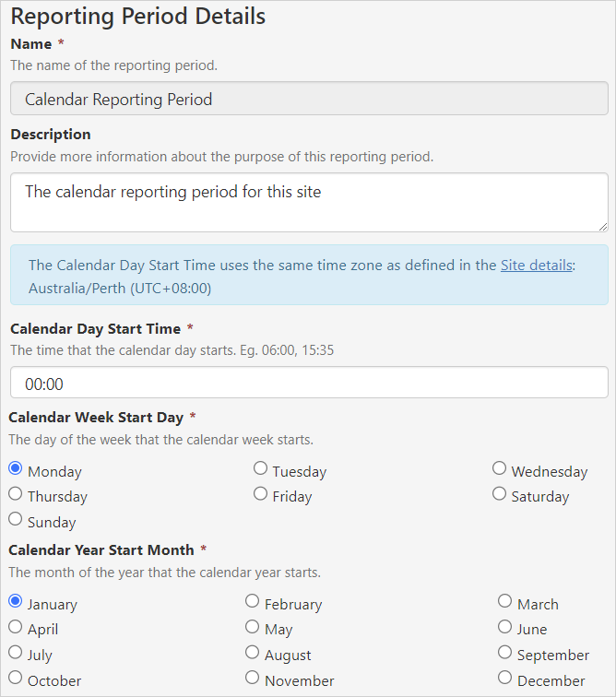Pick November radio option
The width and height of the screenshot is (616, 697).
point(252,678)
